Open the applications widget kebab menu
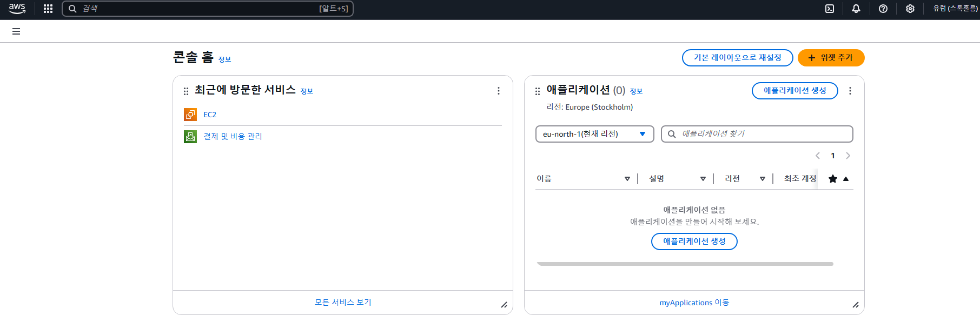 [x=850, y=91]
